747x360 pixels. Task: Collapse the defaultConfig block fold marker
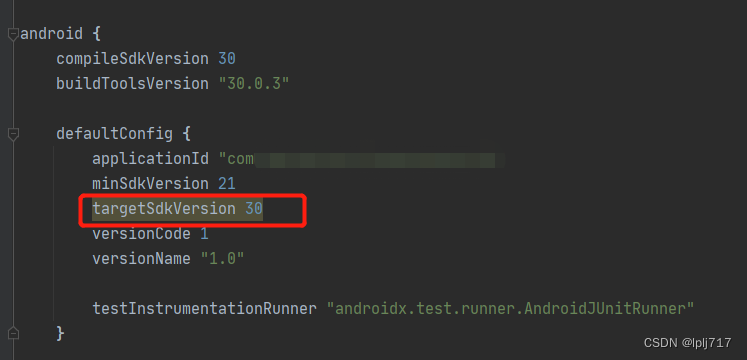click(13, 134)
